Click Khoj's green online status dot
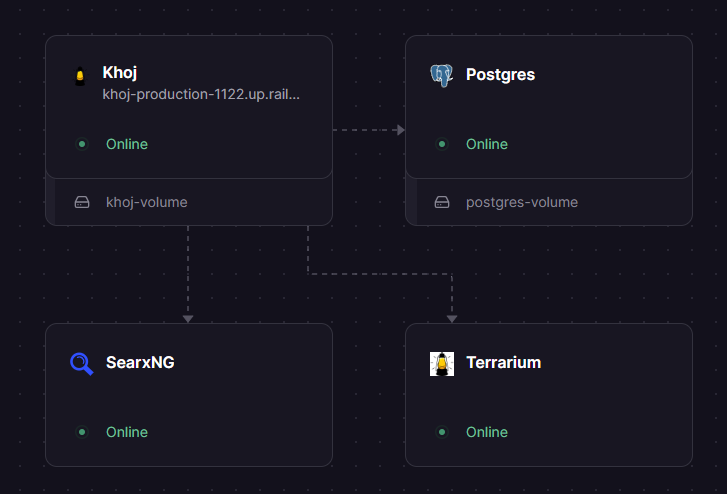The height and width of the screenshot is (494, 727). click(x=82, y=144)
